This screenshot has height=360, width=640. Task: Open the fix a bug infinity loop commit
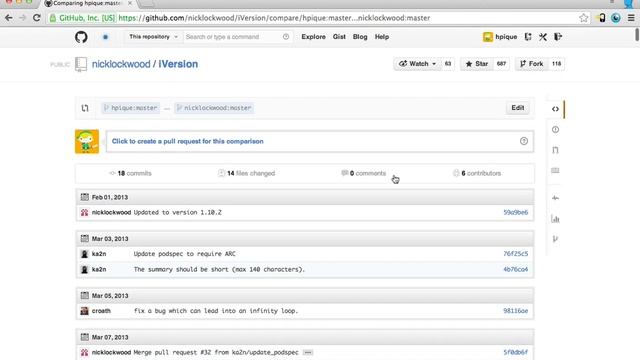pyautogui.click(x=216, y=311)
